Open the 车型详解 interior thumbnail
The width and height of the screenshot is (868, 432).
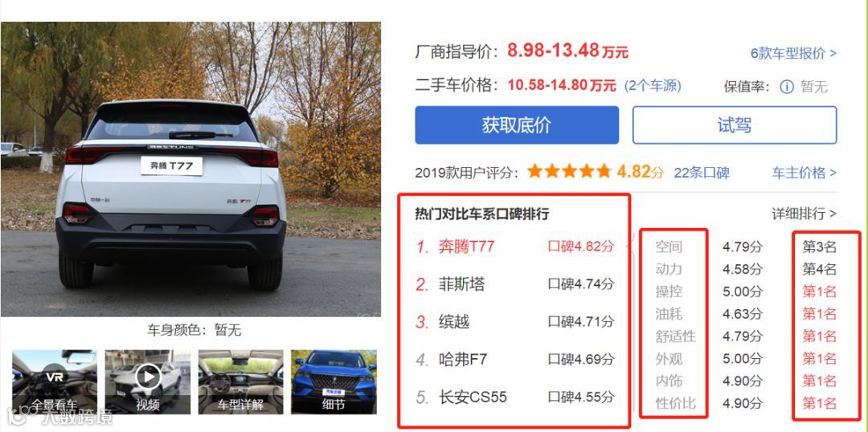pos(241,381)
